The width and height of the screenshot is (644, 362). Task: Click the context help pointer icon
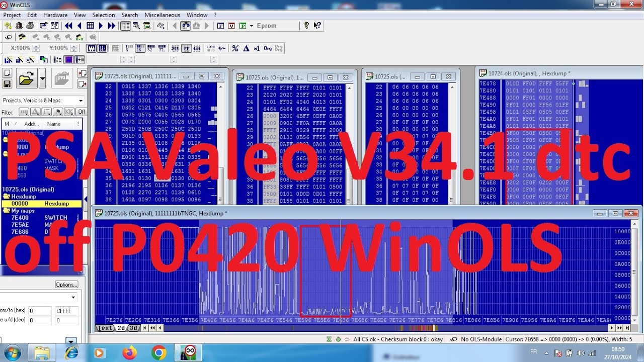[x=317, y=26]
